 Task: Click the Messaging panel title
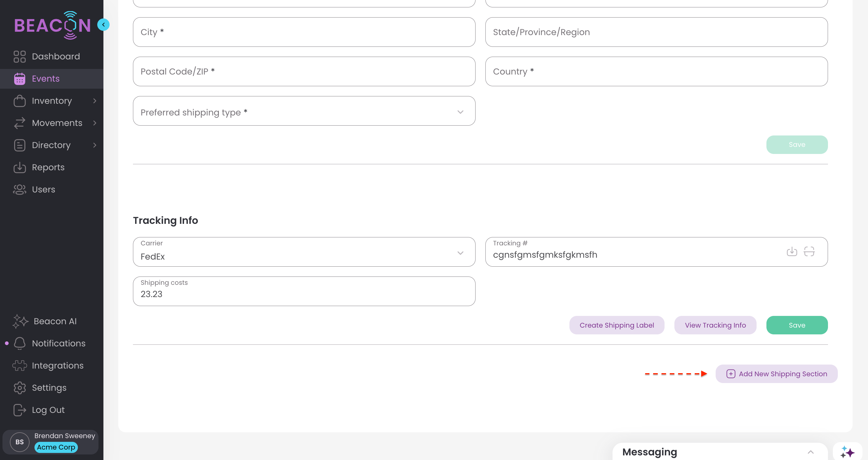(x=649, y=452)
